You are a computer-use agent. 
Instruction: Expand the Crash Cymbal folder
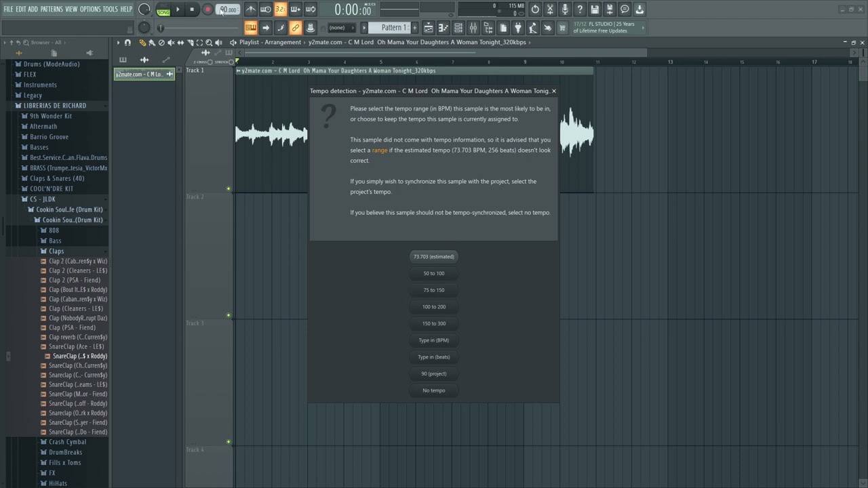click(67, 442)
